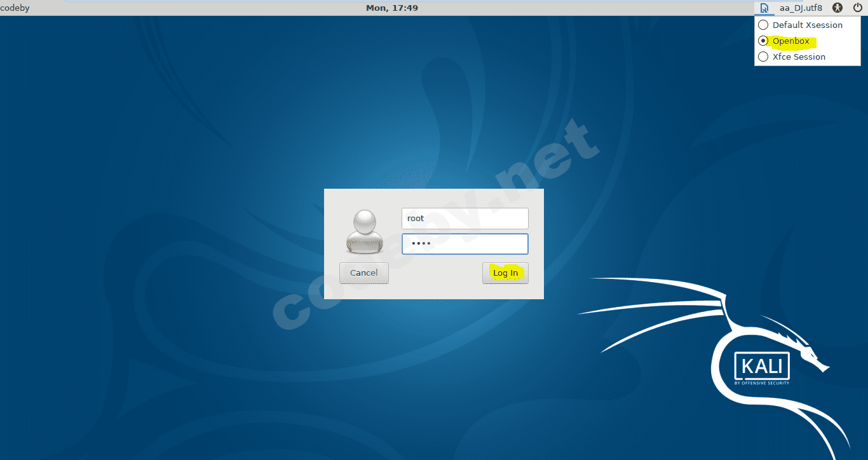This screenshot has height=460, width=868.
Task: Click the user avatar image
Action: coord(365,233)
